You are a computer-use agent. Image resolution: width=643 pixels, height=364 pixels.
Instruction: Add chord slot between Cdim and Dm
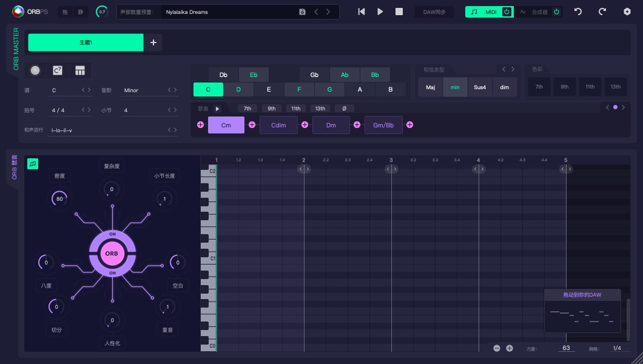click(305, 125)
